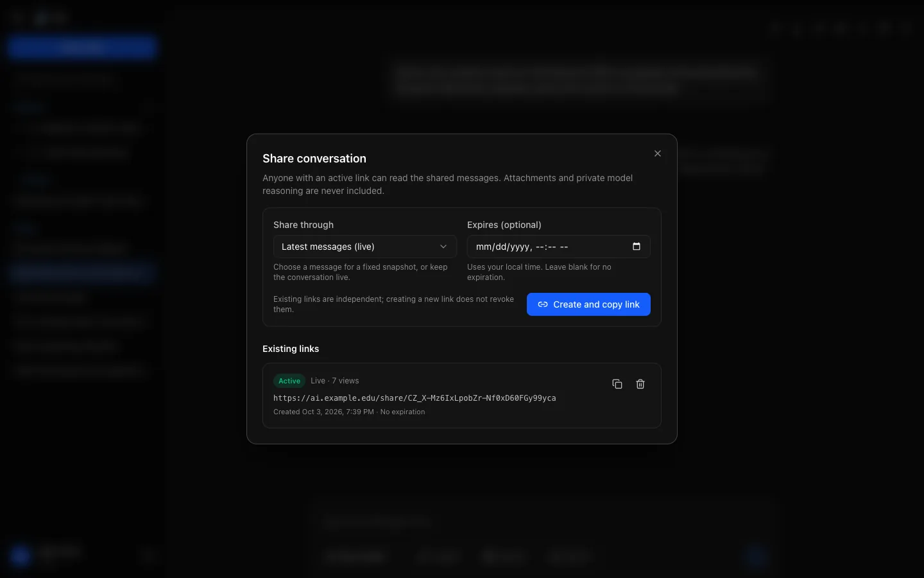924x578 pixels.
Task: Click the 'Live · 7 views' text
Action: click(335, 381)
